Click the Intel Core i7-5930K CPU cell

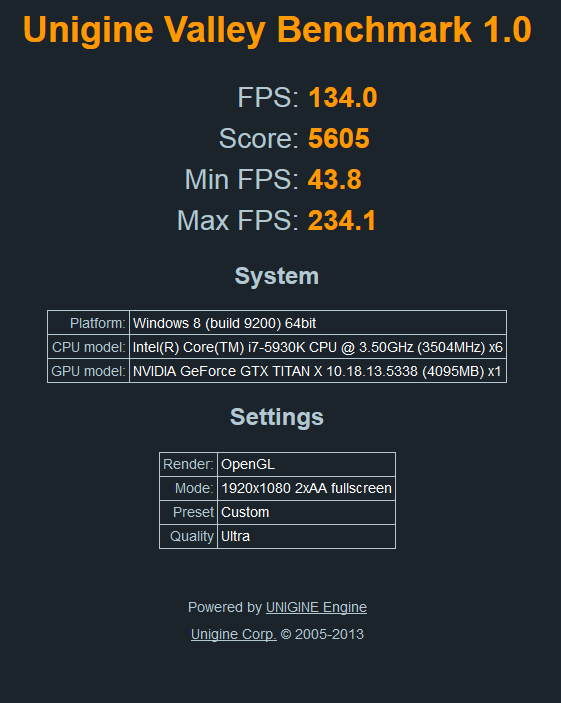pyautogui.click(x=318, y=347)
